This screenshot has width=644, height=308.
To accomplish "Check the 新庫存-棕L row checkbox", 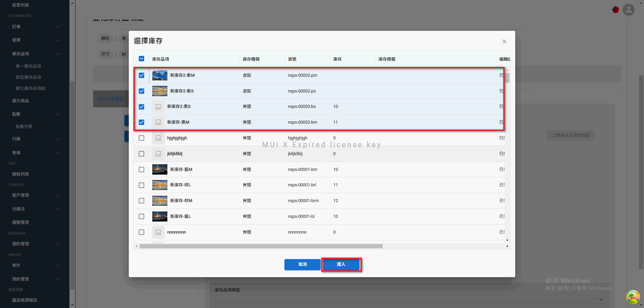I will (142, 185).
